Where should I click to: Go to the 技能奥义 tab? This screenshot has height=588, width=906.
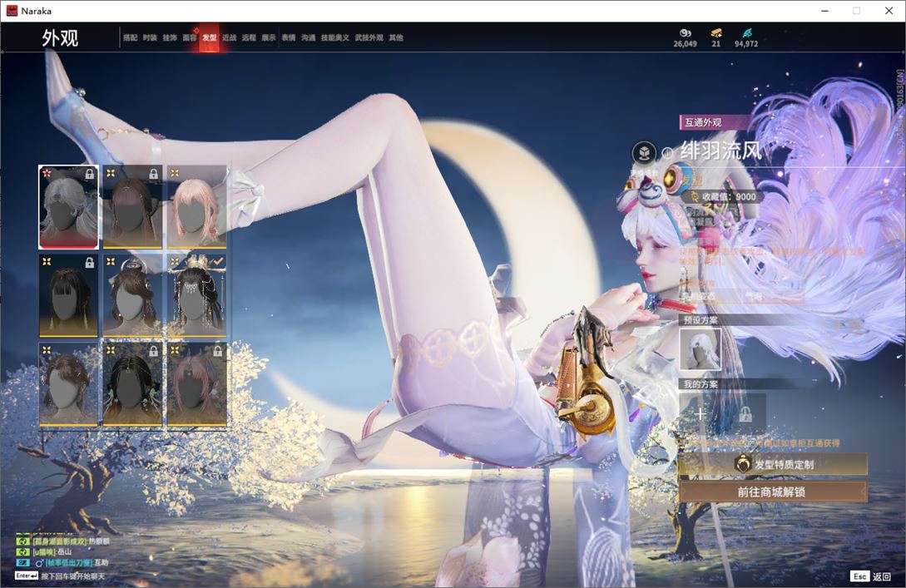coord(335,37)
